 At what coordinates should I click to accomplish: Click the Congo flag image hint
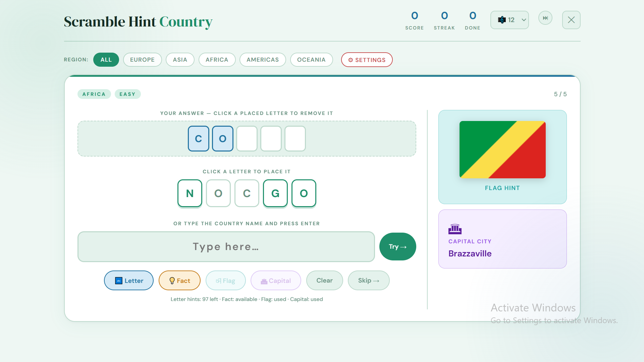click(502, 149)
